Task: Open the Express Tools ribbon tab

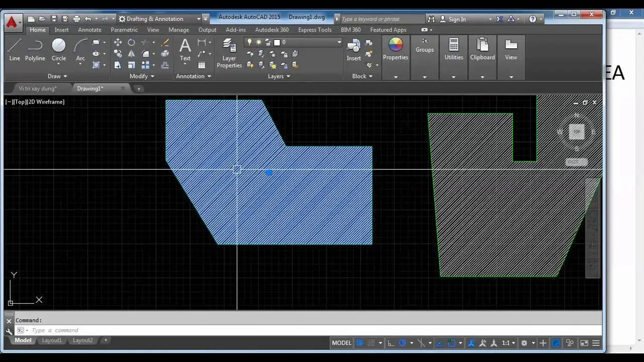Action: 314,30
